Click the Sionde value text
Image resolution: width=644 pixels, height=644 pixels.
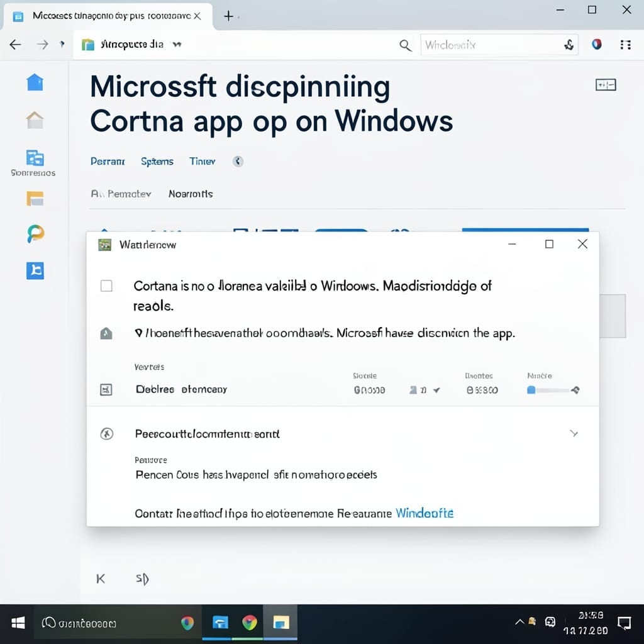click(369, 390)
